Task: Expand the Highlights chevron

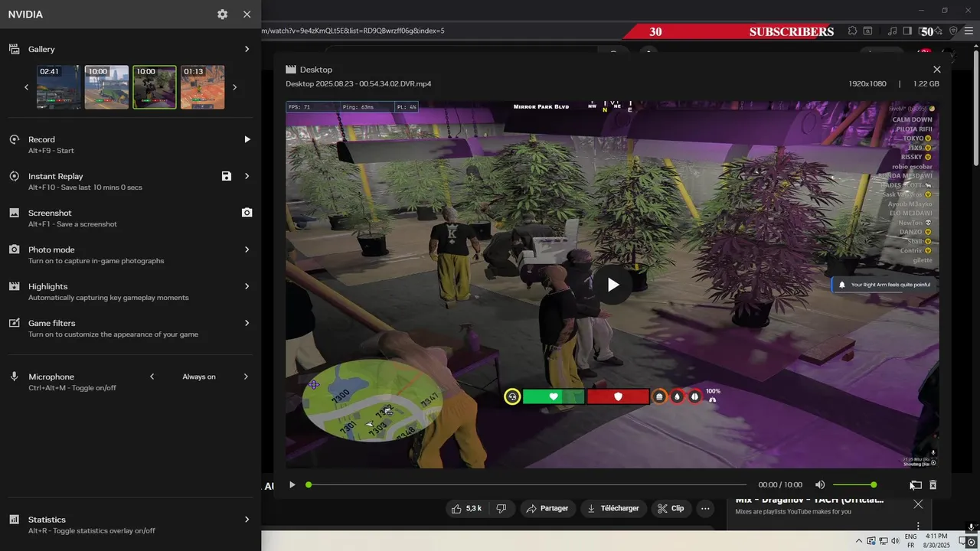Action: pyautogui.click(x=247, y=286)
